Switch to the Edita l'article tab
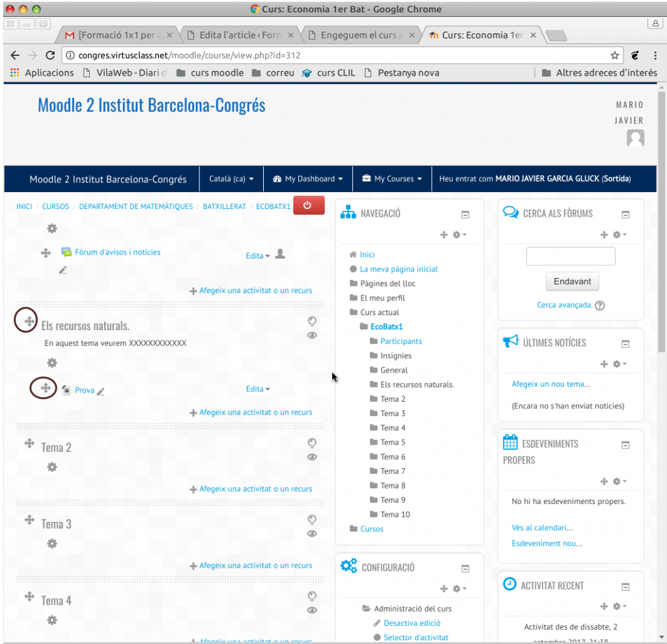The image size is (667, 644). coord(241,35)
